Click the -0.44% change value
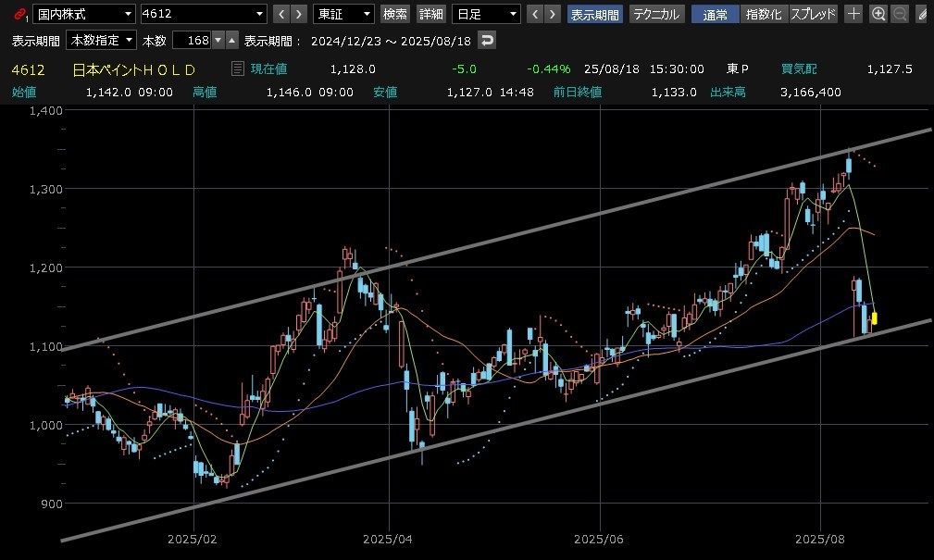 point(549,69)
